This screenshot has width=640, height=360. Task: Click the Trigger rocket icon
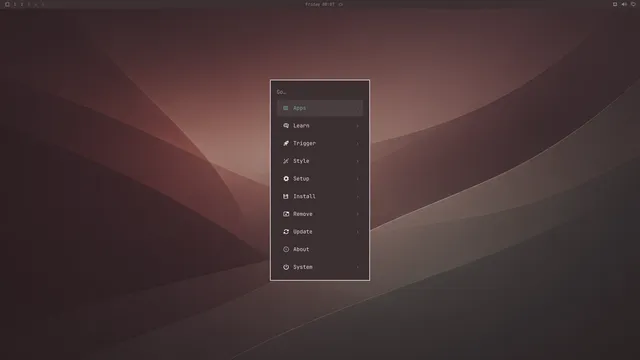286,143
